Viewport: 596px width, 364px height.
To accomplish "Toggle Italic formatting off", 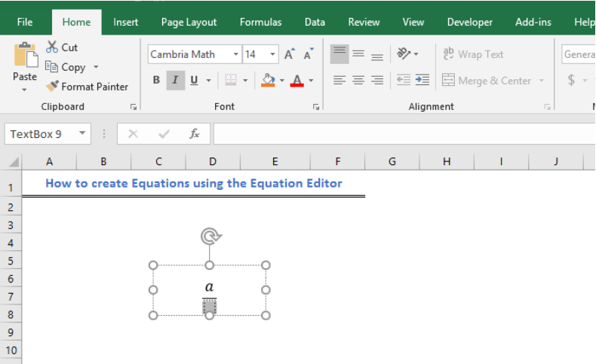I will (x=175, y=80).
